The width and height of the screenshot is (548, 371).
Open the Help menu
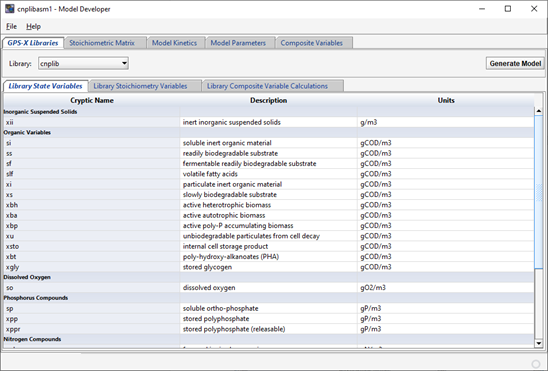[x=33, y=27]
